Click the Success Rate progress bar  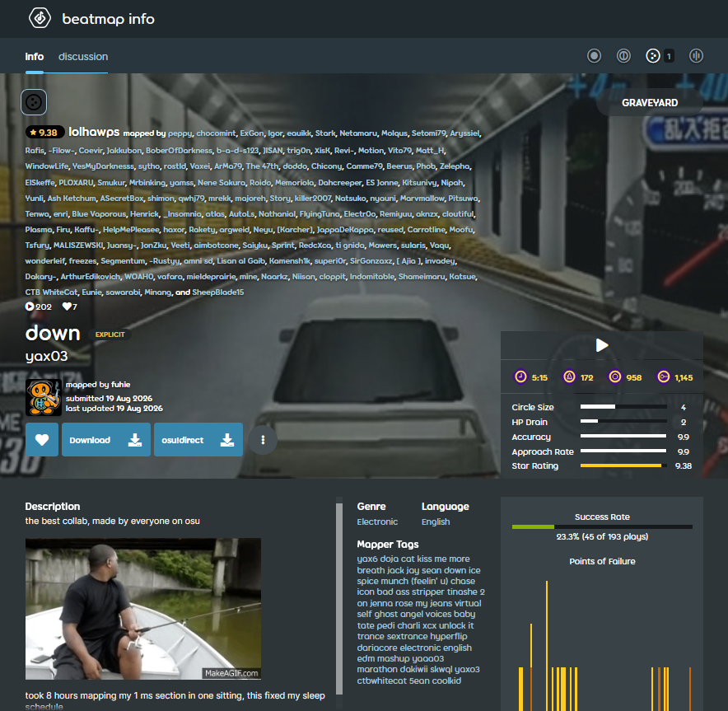[x=602, y=527]
